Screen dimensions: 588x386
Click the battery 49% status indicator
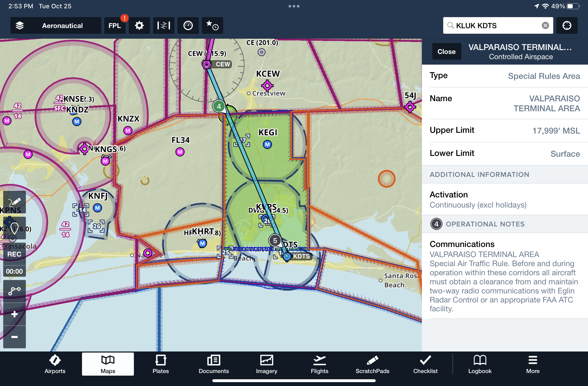(x=565, y=6)
